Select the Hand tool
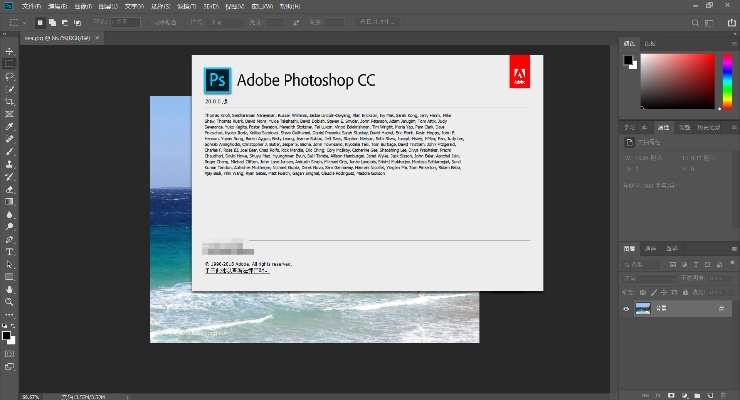 click(x=9, y=289)
